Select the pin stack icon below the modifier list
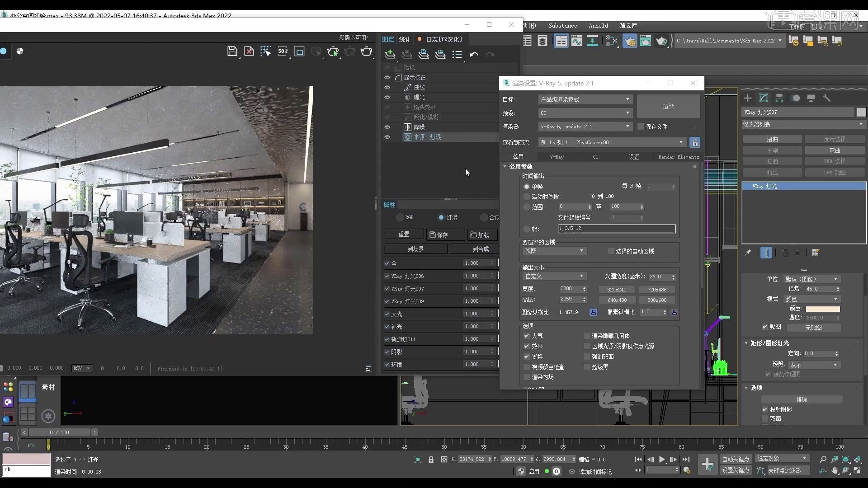Viewport: 868px width, 488px height. point(748,253)
